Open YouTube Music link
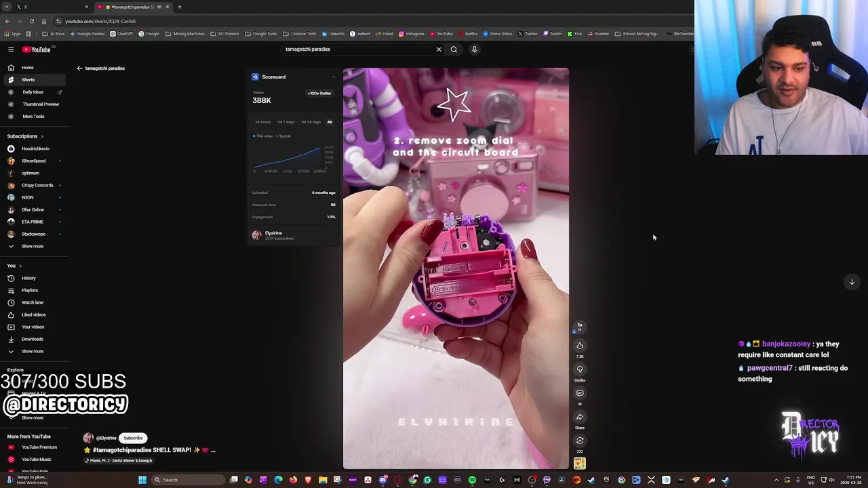The width and height of the screenshot is (868, 488). pos(36,460)
